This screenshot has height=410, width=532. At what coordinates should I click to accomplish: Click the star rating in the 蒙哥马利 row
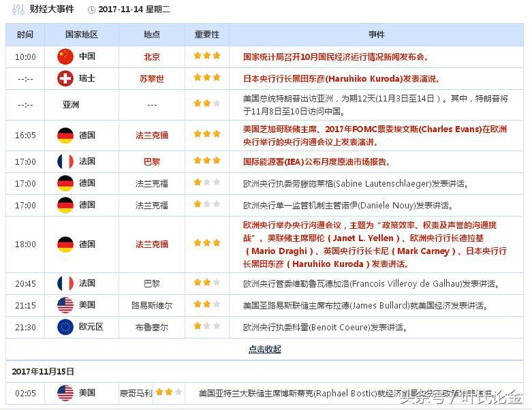[x=169, y=392]
